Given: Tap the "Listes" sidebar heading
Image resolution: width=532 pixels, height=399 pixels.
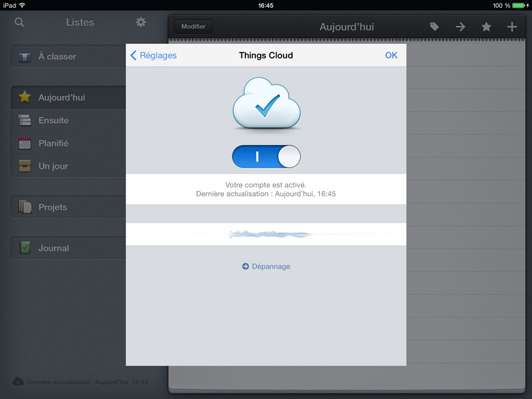Looking at the screenshot, I should click(x=80, y=22).
